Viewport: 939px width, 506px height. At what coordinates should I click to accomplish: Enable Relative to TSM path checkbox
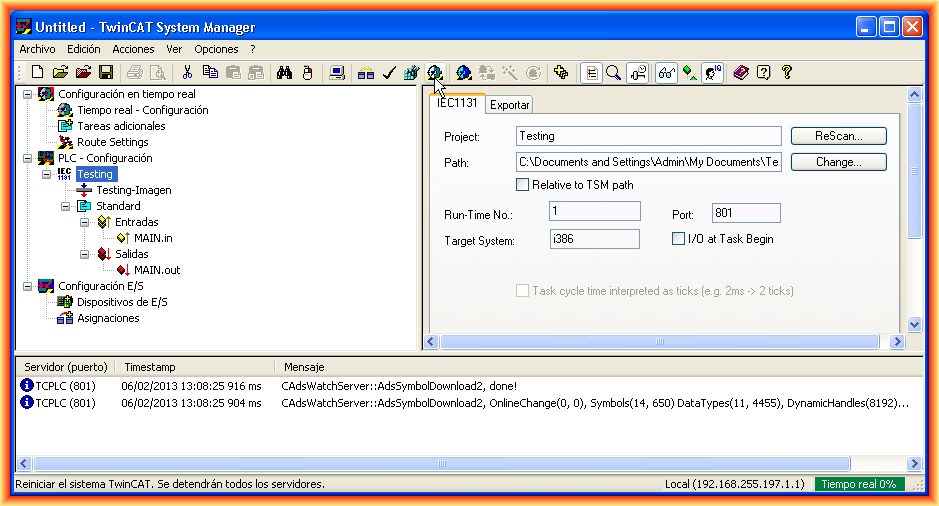click(x=522, y=184)
